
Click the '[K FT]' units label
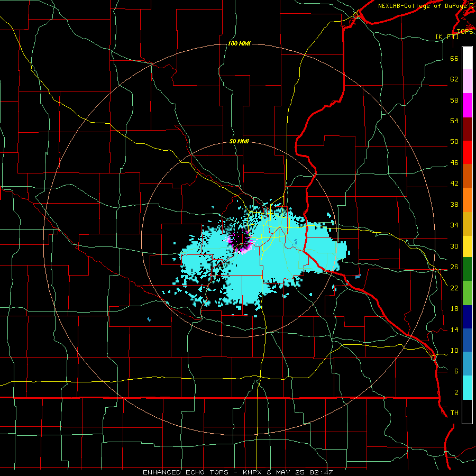pos(447,36)
